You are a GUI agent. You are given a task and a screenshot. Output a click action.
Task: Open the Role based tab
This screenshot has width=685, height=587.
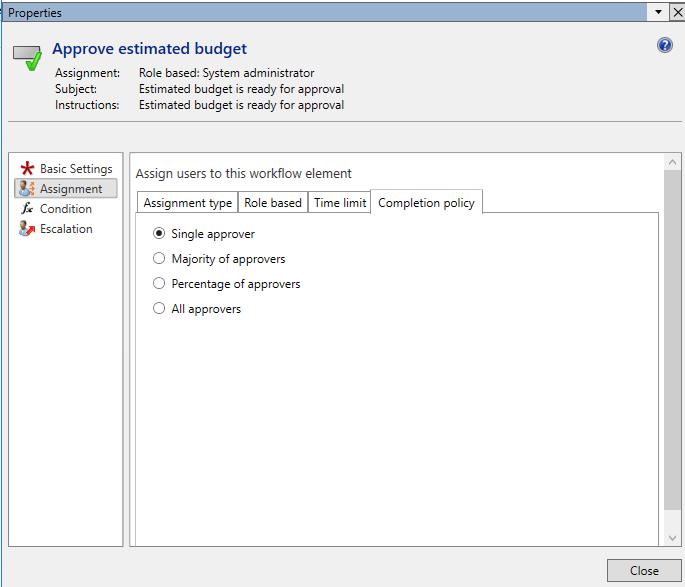tap(273, 203)
